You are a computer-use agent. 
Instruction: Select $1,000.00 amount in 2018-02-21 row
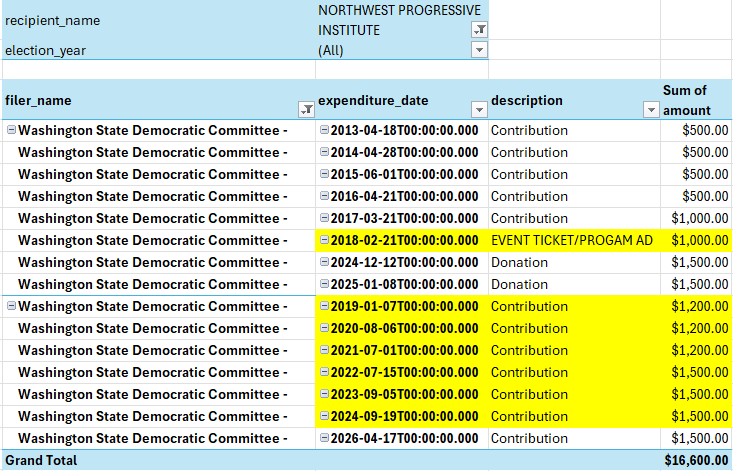click(x=696, y=240)
